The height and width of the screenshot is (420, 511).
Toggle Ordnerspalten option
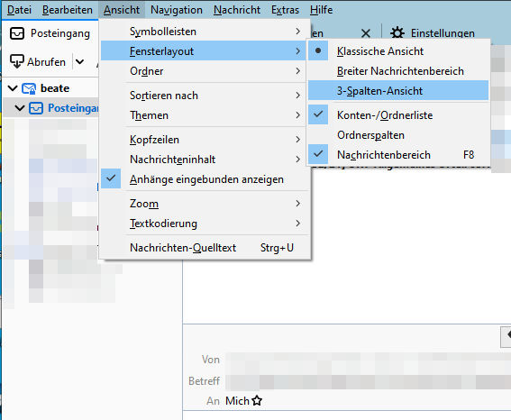click(398, 135)
